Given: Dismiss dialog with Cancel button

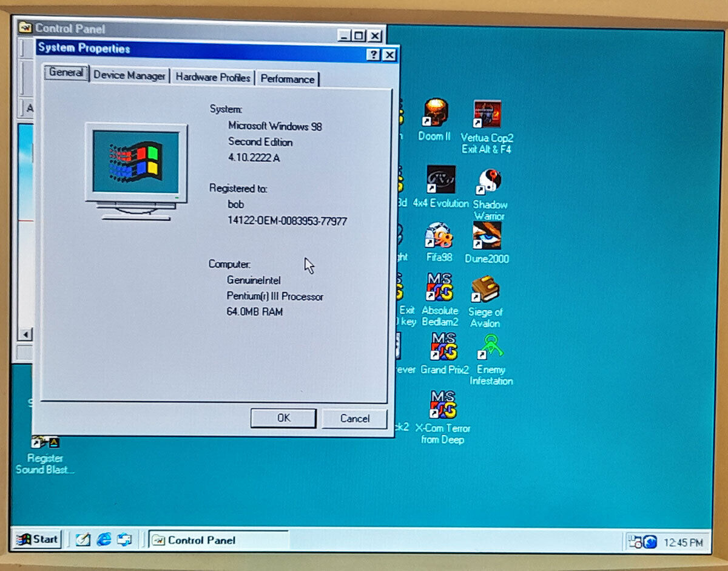Looking at the screenshot, I should point(354,418).
